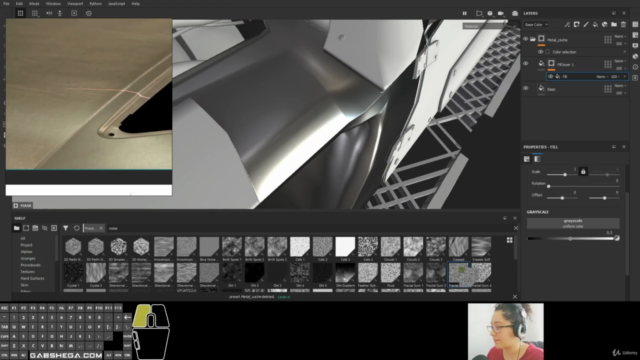Add a fill layer with bucket icon

click(595, 25)
